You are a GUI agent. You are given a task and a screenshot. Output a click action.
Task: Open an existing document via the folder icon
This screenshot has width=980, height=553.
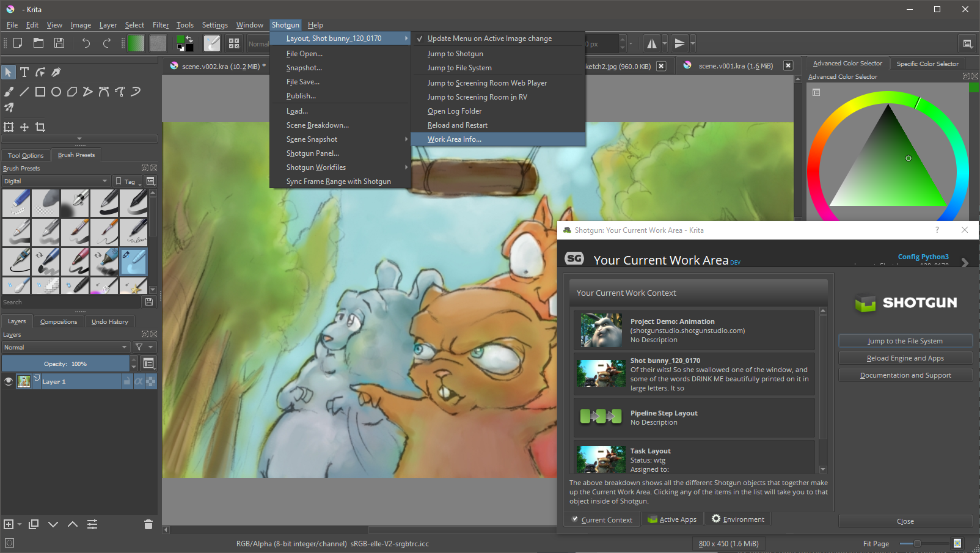(38, 43)
